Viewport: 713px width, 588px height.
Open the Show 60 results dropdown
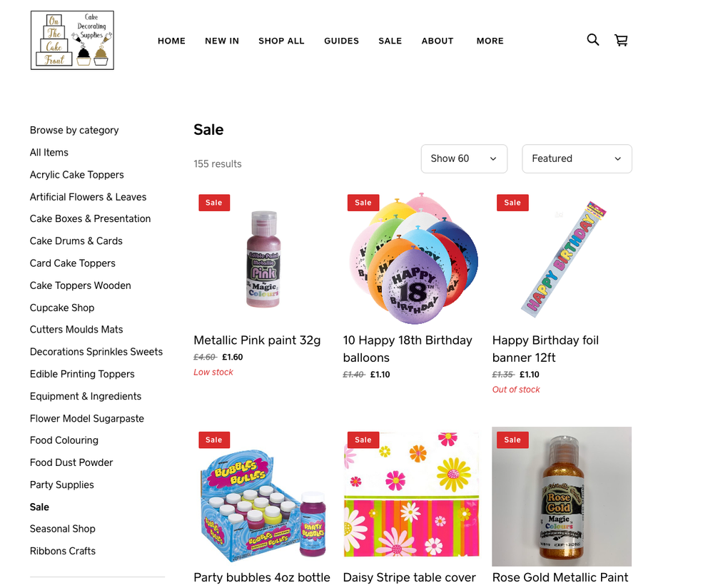(x=464, y=158)
